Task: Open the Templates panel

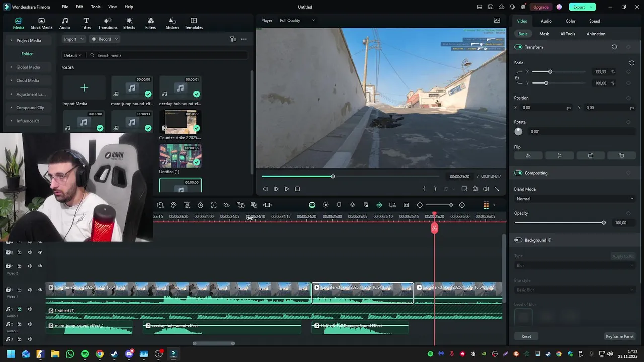Action: pyautogui.click(x=194, y=24)
